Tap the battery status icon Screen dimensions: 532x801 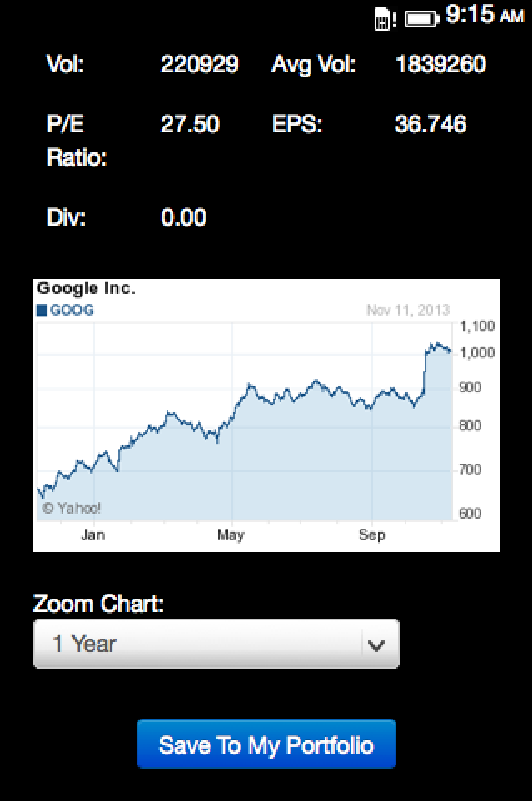coord(421,19)
